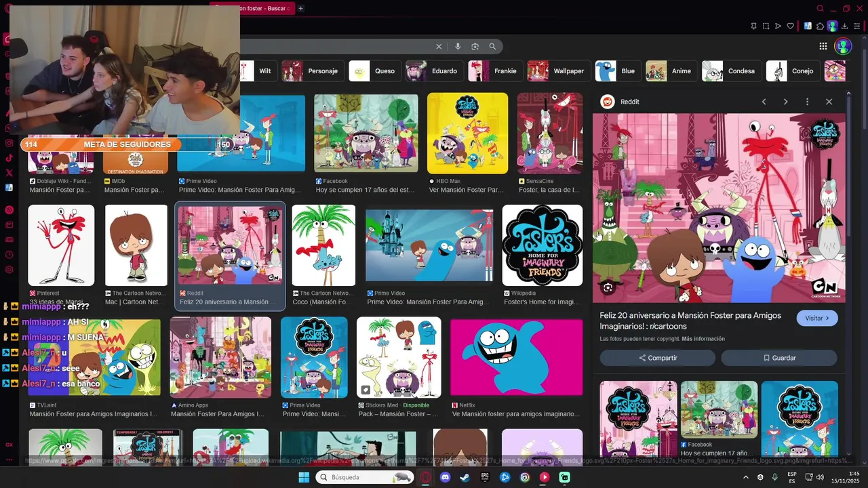Open Steam from the taskbar
This screenshot has width=868, height=488.
coord(465,477)
